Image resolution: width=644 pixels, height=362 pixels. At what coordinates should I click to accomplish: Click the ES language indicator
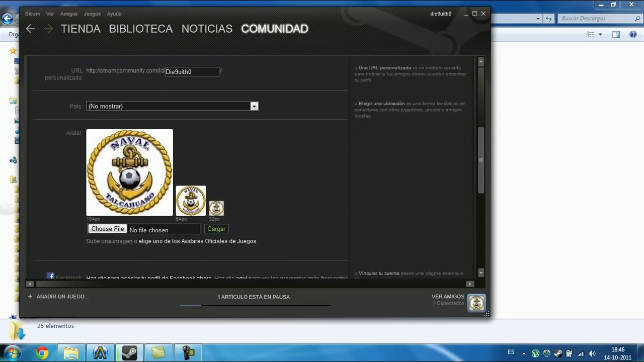click(511, 352)
